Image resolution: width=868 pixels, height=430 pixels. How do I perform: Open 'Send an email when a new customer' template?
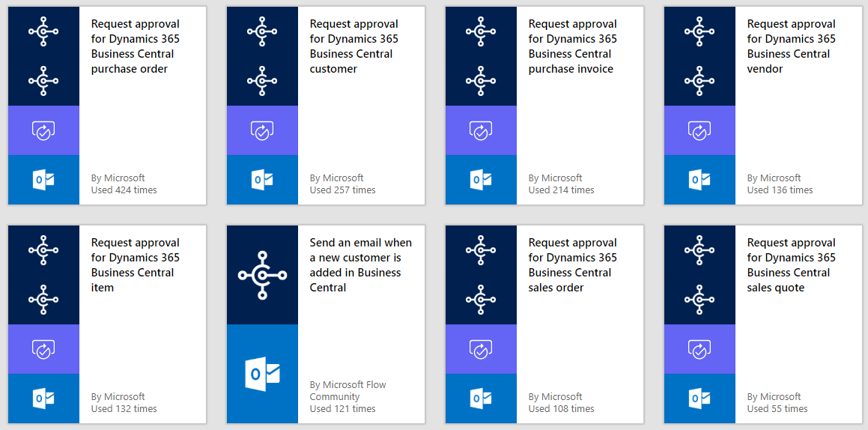[360, 265]
